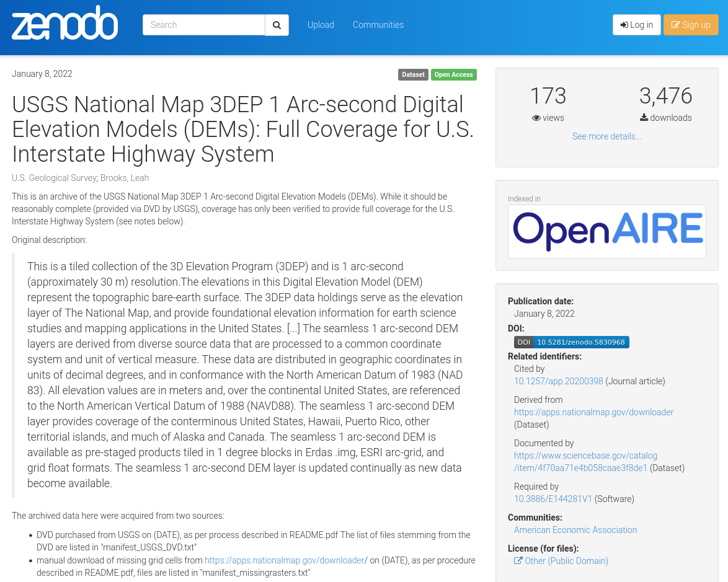The image size is (728, 582).
Task: Expand See more details statistics
Action: 606,136
